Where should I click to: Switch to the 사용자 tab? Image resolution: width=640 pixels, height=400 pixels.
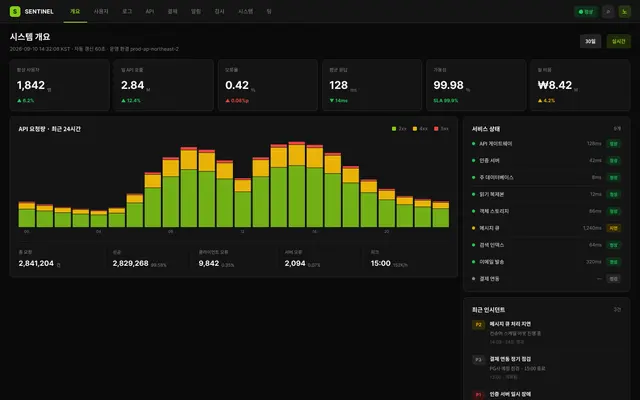pos(101,11)
